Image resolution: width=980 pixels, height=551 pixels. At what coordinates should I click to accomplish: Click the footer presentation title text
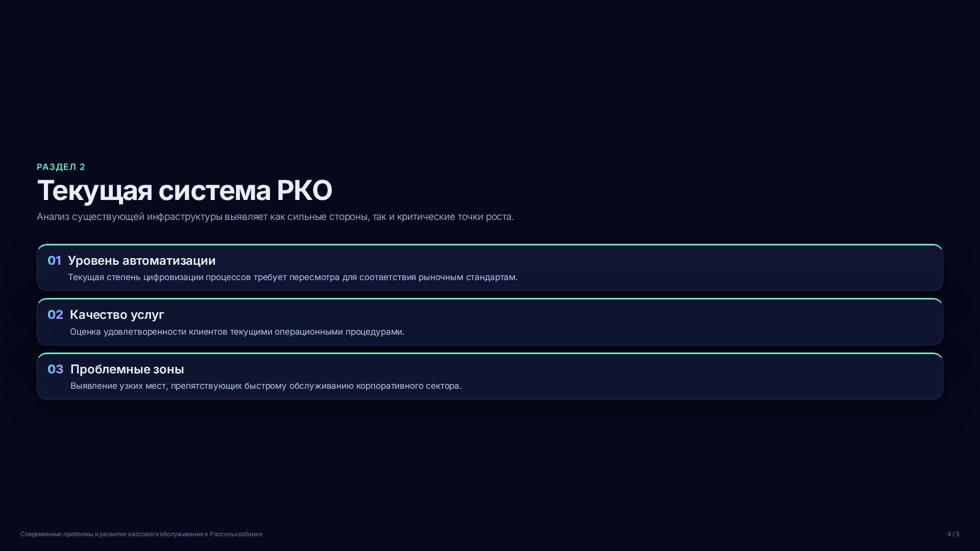141,534
